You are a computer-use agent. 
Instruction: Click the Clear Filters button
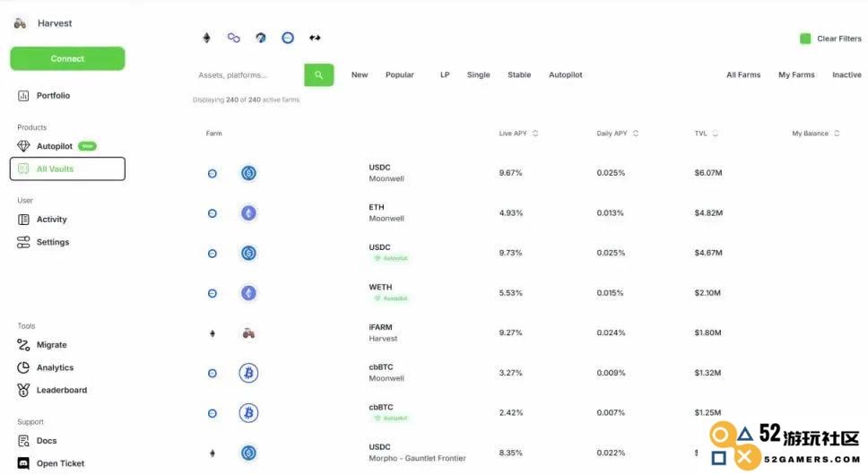click(830, 39)
